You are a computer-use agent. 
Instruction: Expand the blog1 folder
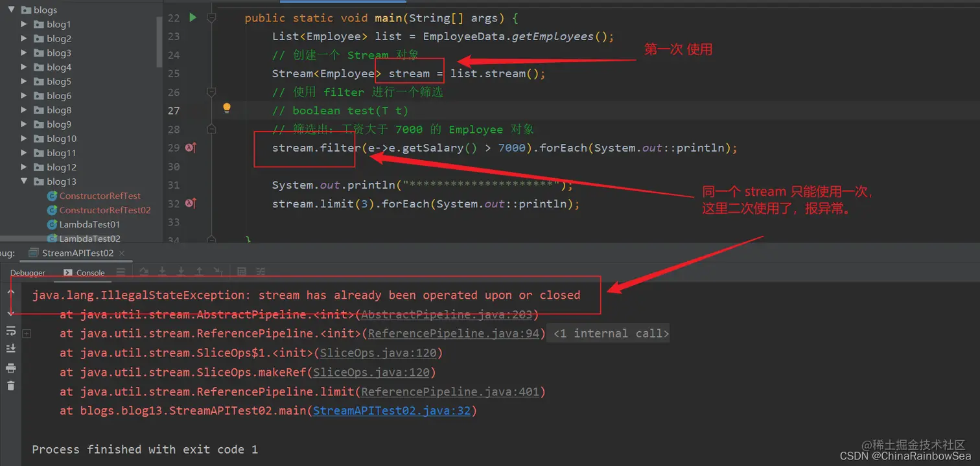point(24,24)
